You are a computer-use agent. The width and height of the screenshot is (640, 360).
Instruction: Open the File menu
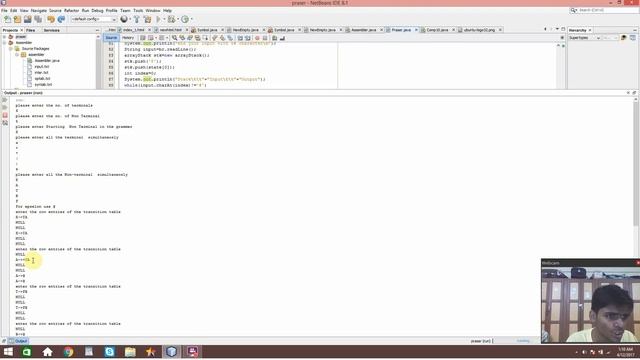click(x=4, y=11)
